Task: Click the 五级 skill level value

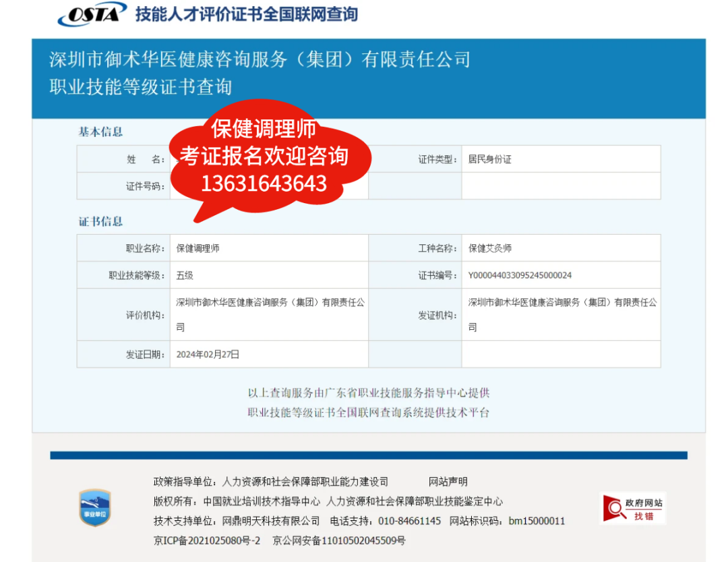Action: click(x=184, y=275)
